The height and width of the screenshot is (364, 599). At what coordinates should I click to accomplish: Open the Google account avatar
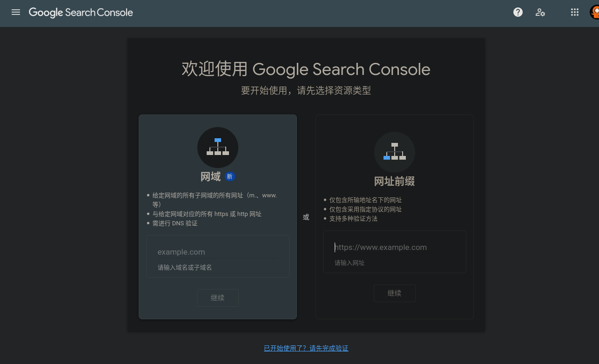click(x=594, y=13)
